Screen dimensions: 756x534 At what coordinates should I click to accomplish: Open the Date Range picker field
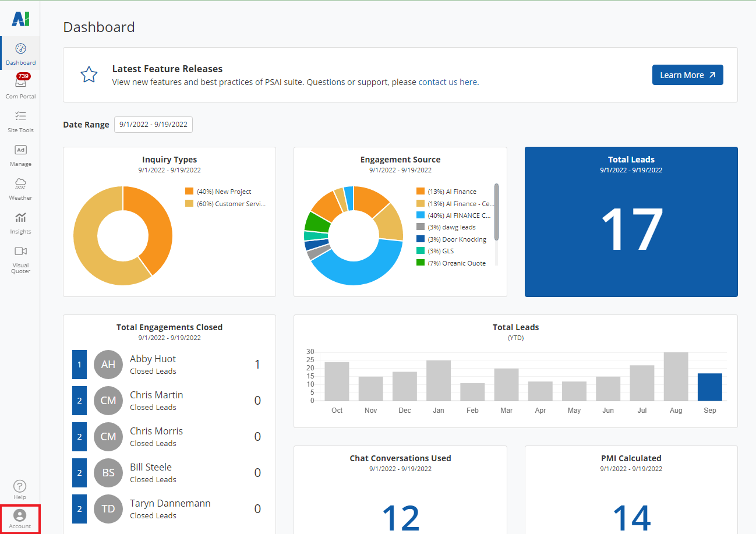[x=153, y=125]
